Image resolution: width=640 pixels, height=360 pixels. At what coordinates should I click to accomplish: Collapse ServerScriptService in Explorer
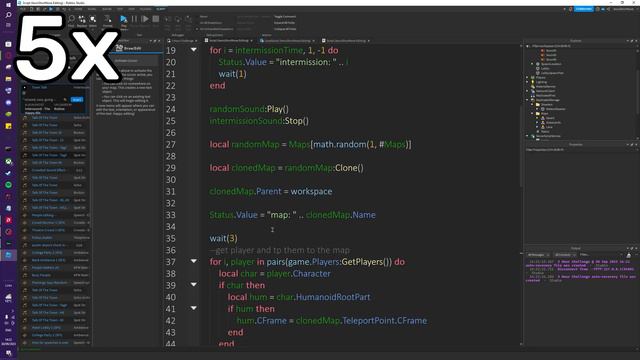pos(527,136)
